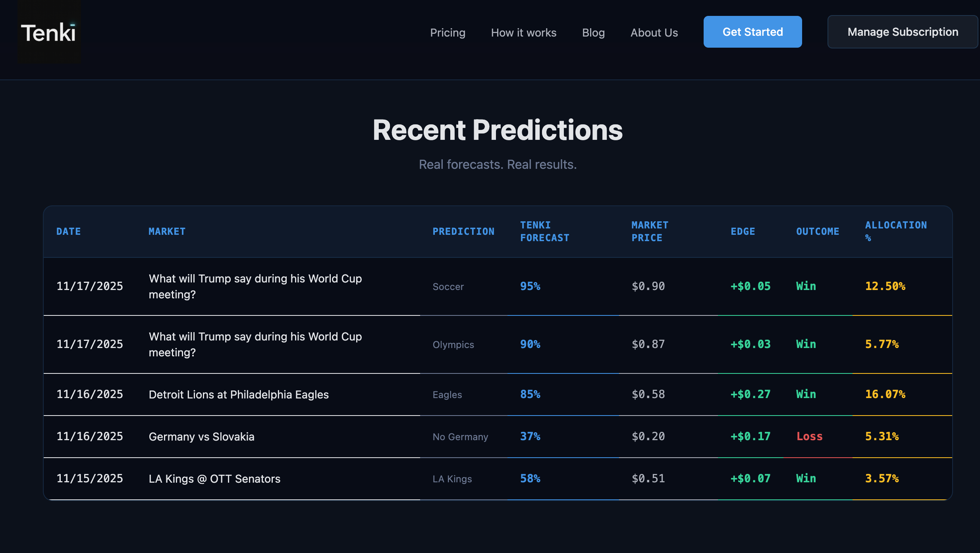
Task: Visit the About Us page
Action: [x=654, y=33]
